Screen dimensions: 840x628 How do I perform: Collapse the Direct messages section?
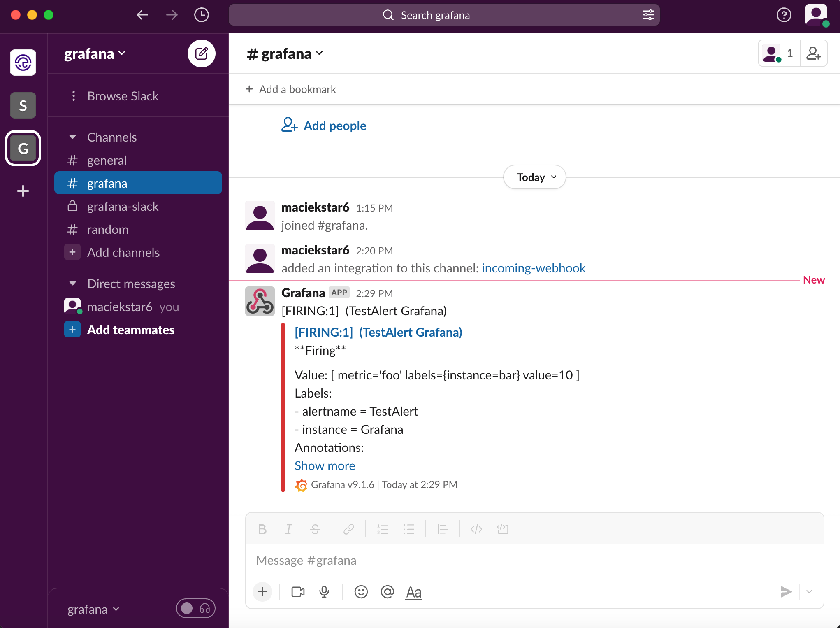(72, 284)
